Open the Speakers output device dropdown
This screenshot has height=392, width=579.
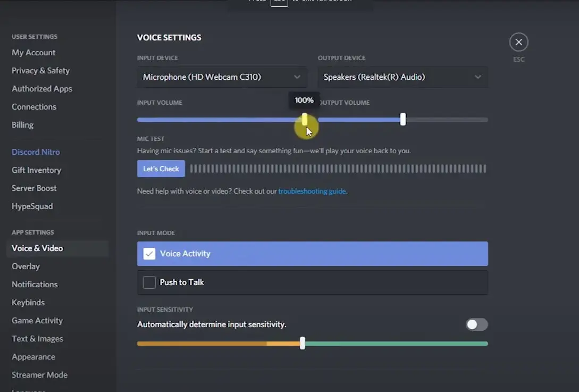tap(393, 77)
